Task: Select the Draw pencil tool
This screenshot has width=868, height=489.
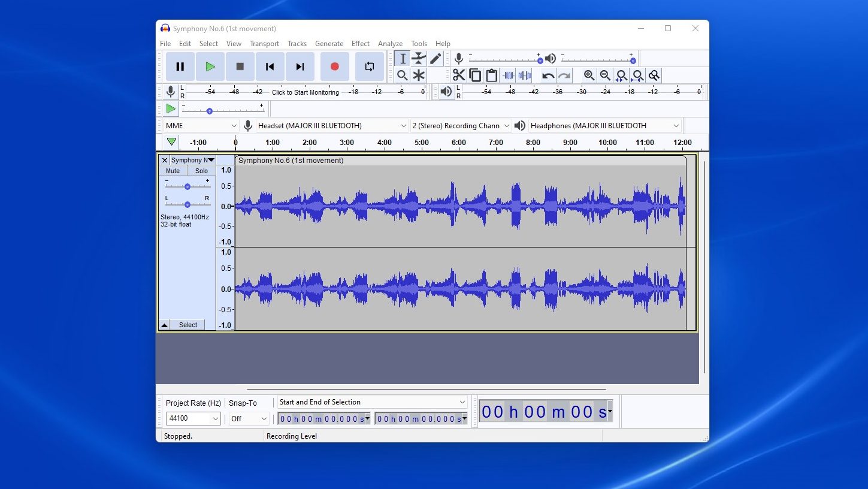Action: tap(435, 58)
